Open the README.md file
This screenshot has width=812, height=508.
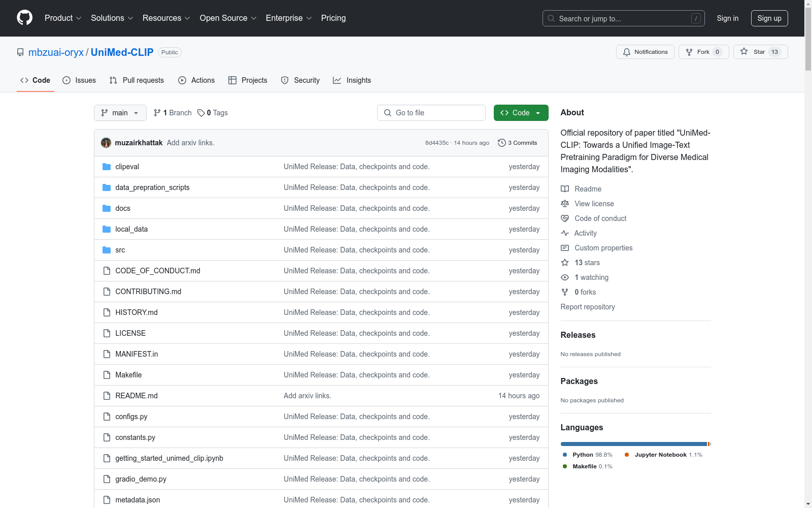point(137,396)
